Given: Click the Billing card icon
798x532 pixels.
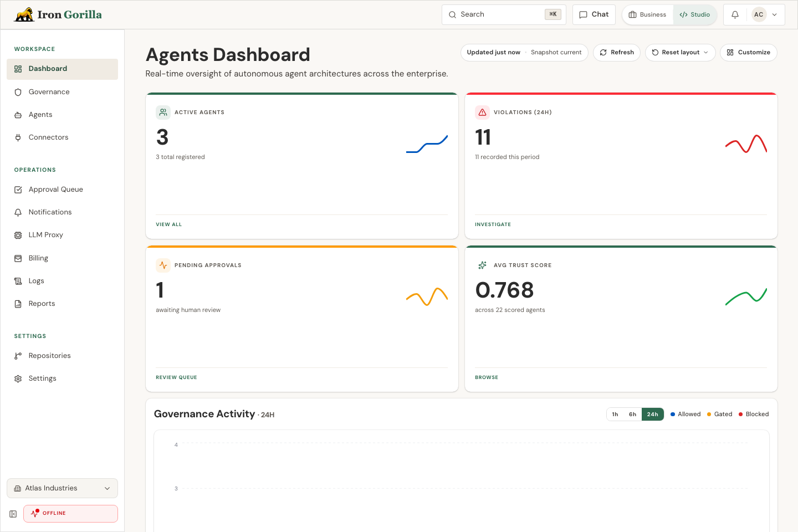Looking at the screenshot, I should pyautogui.click(x=18, y=258).
